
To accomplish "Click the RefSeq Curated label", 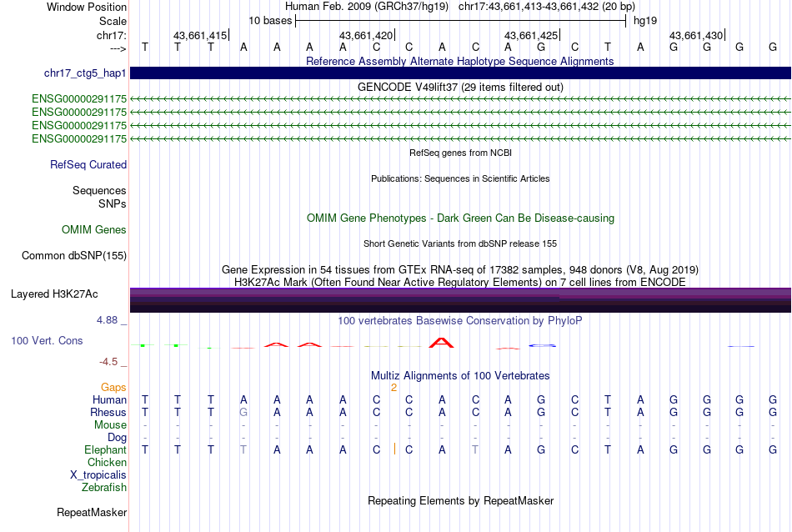I will pos(88,165).
